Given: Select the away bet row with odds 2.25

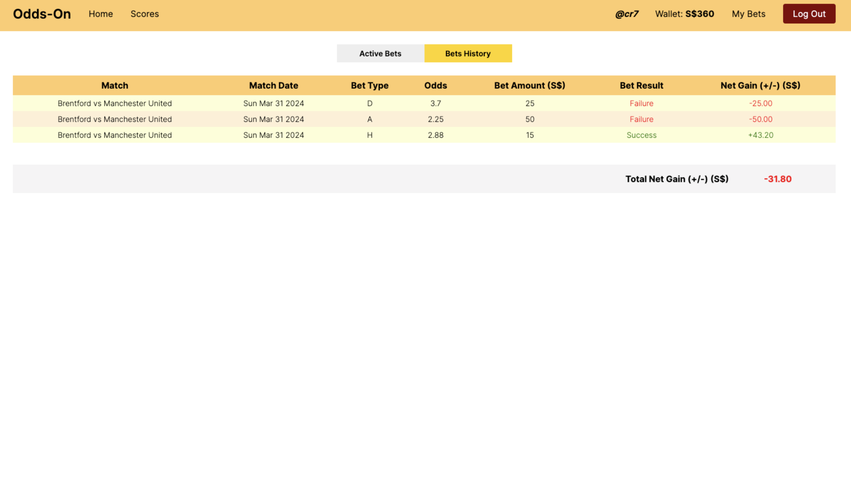Looking at the screenshot, I should click(435, 119).
